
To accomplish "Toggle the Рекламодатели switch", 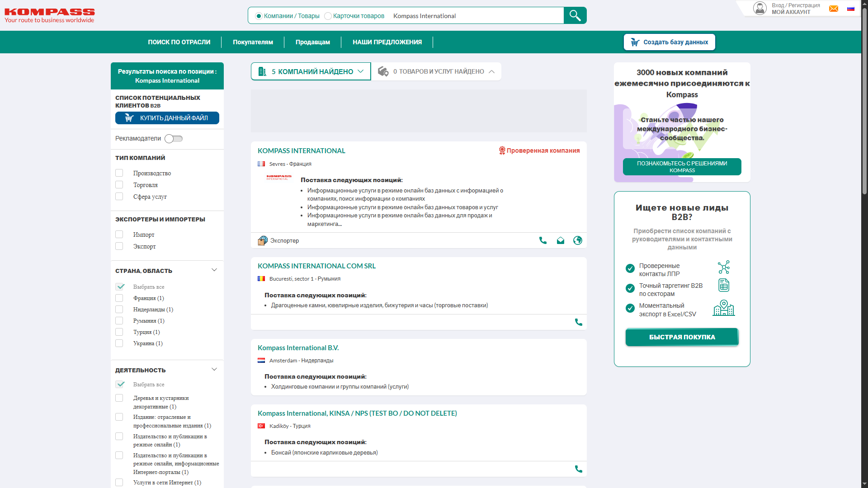I will pos(174,139).
